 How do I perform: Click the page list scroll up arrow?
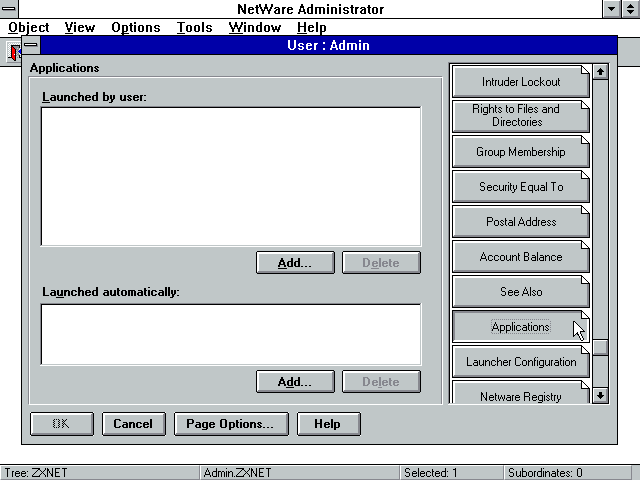point(600,72)
